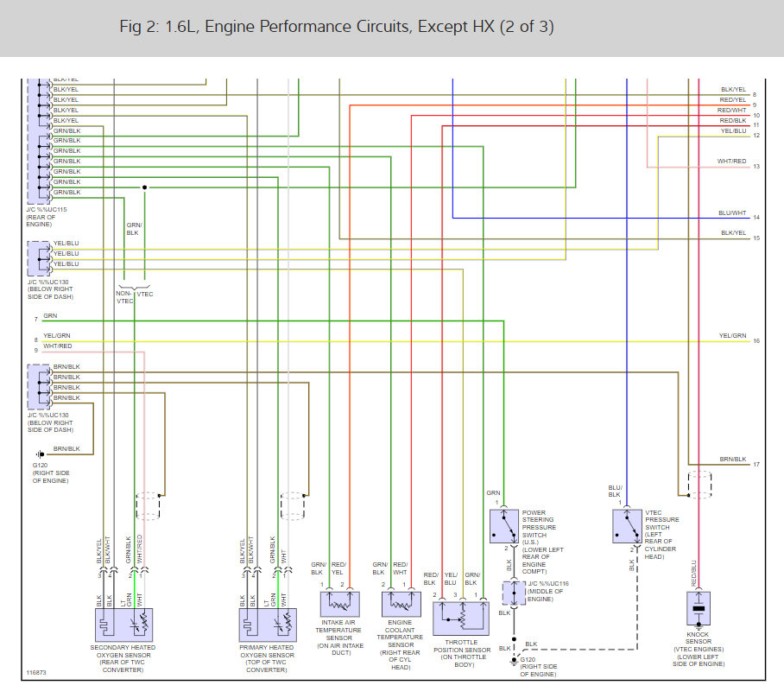
Task: Click the GRN/BLK label above the splice
Action: pos(134,229)
